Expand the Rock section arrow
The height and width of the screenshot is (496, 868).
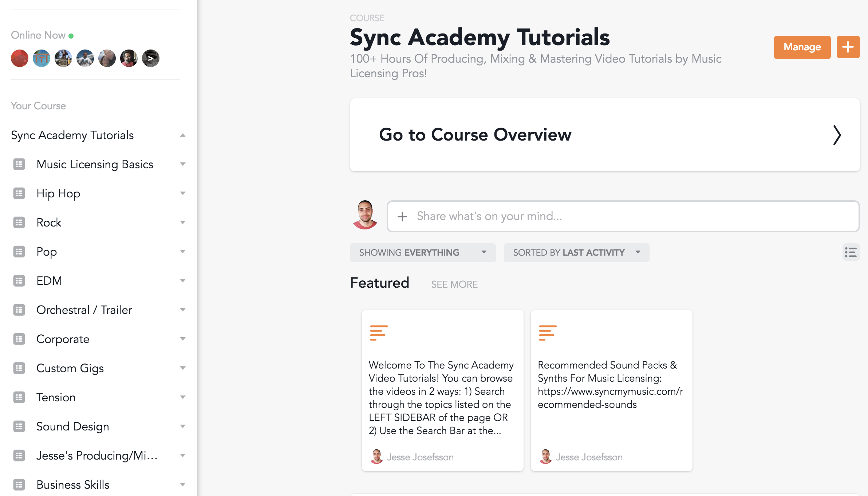(x=183, y=223)
